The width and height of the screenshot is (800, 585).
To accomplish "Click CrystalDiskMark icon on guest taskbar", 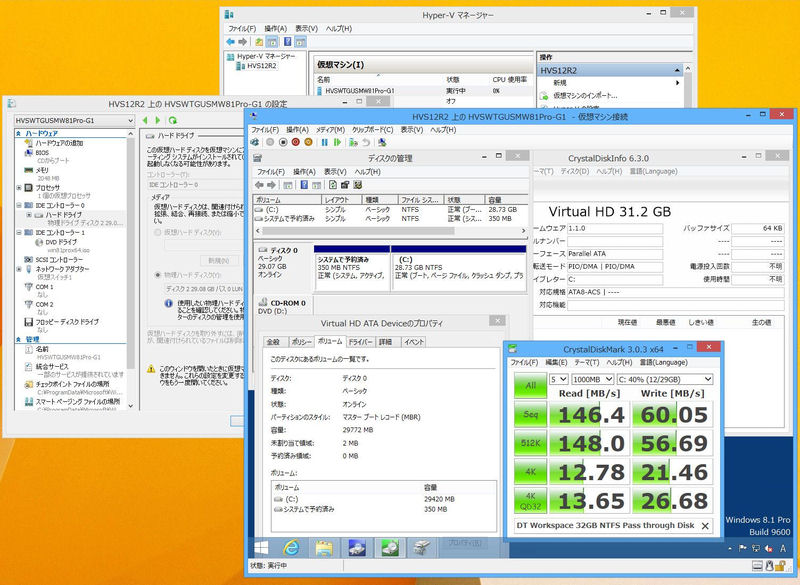I will 390,548.
